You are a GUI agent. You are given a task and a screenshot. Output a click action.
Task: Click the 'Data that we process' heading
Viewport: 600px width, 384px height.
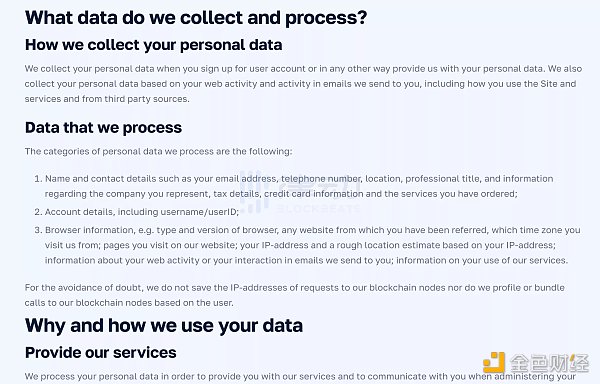pyautogui.click(x=103, y=128)
